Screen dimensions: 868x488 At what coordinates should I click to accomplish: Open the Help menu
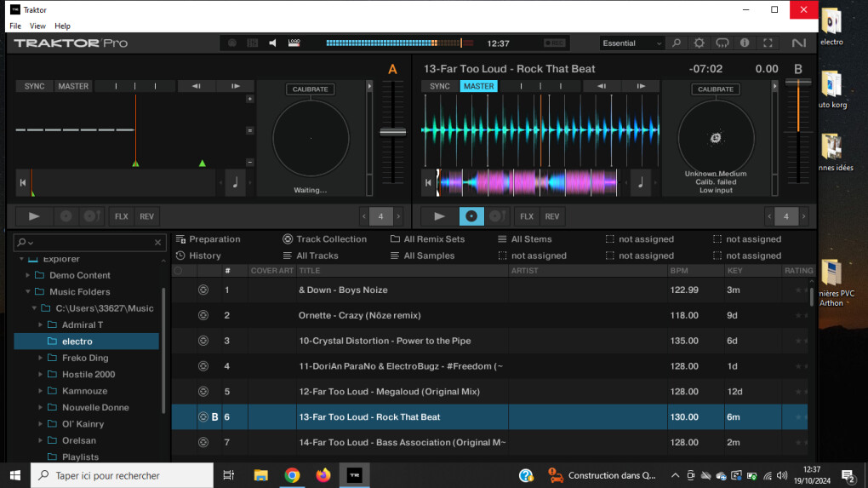coord(63,26)
